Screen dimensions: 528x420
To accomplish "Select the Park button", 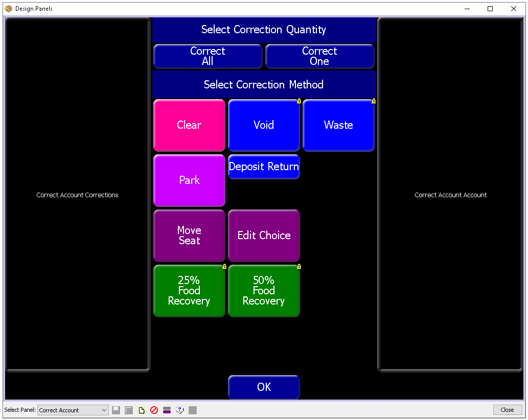I will 189,180.
